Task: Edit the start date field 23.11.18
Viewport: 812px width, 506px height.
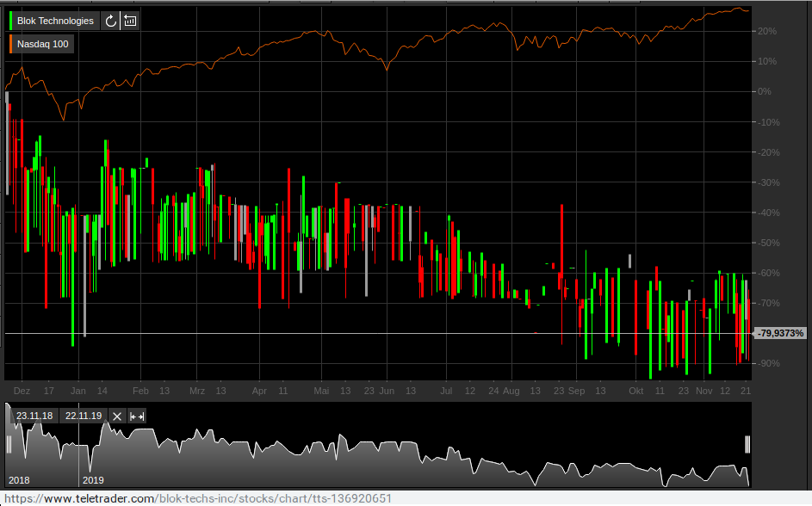Action: [x=34, y=416]
